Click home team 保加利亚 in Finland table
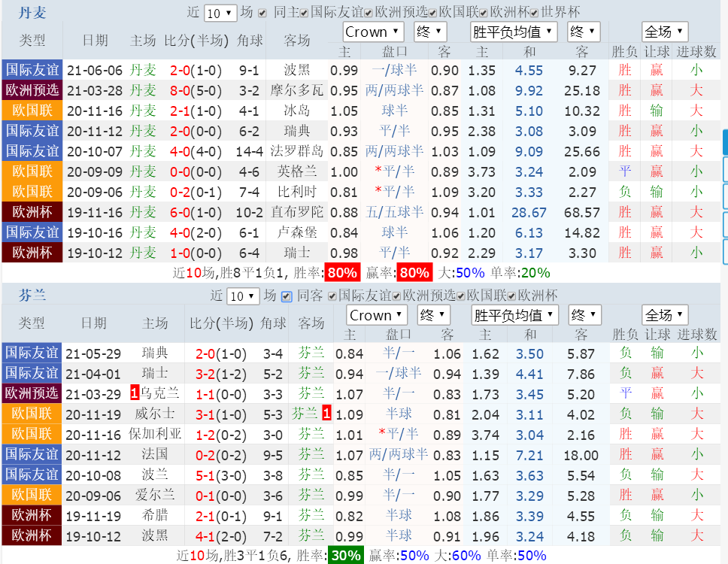Screen dimensions: 728x564 click(x=155, y=434)
